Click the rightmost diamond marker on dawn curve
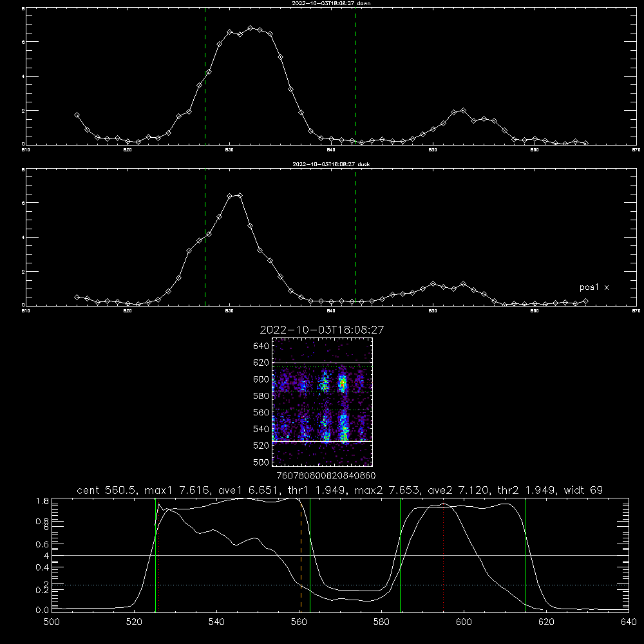The height and width of the screenshot is (644, 644). 585,144
